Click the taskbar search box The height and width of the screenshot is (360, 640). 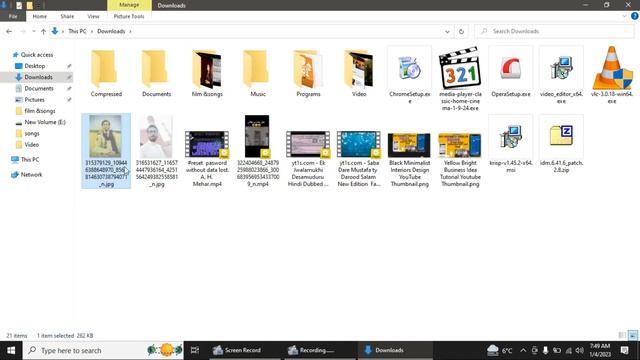103,350
